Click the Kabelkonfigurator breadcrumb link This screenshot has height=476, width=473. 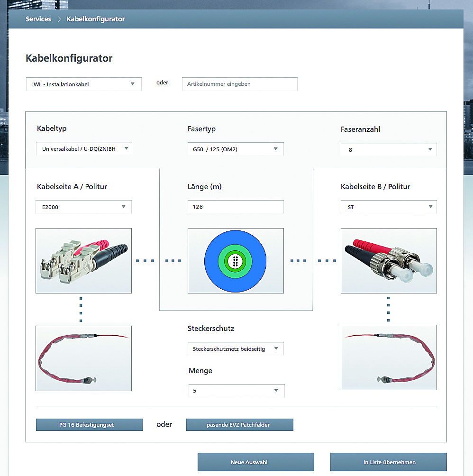tap(96, 19)
